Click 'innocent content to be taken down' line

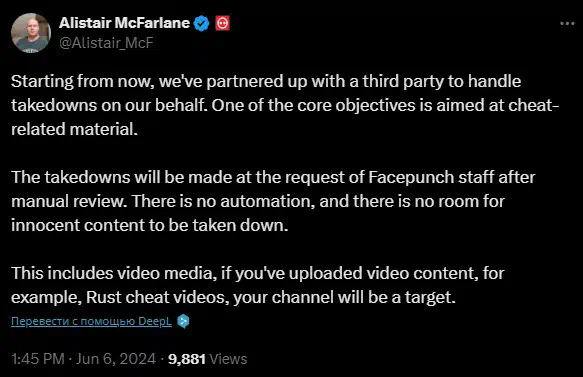click(149, 225)
